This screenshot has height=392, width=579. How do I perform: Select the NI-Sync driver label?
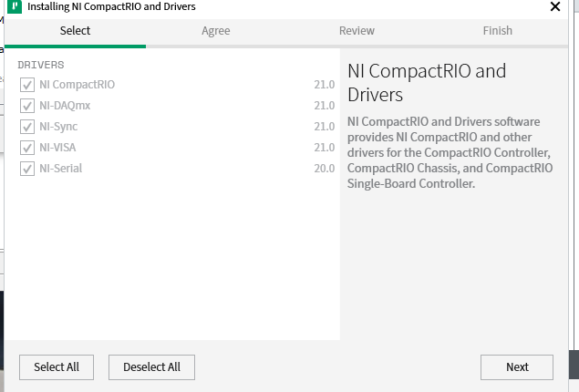point(58,127)
